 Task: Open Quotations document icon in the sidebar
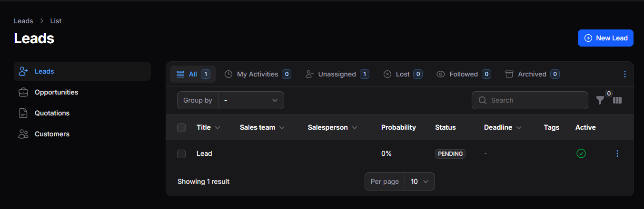23,113
